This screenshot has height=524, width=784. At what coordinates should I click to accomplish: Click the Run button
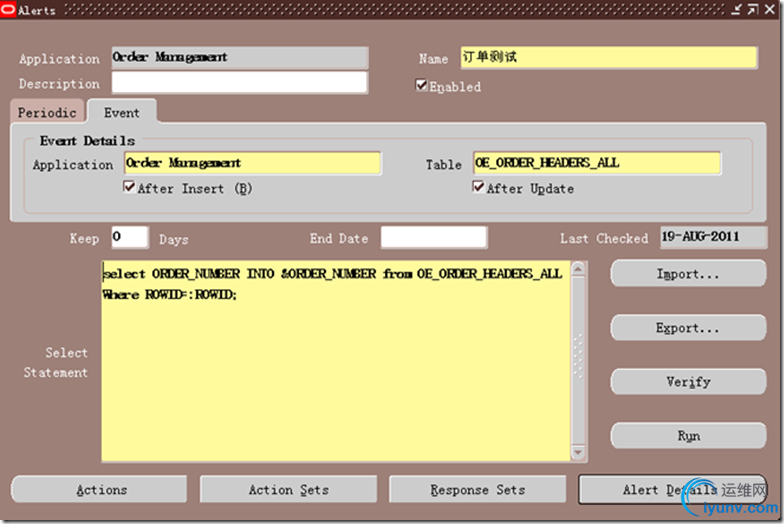[688, 436]
